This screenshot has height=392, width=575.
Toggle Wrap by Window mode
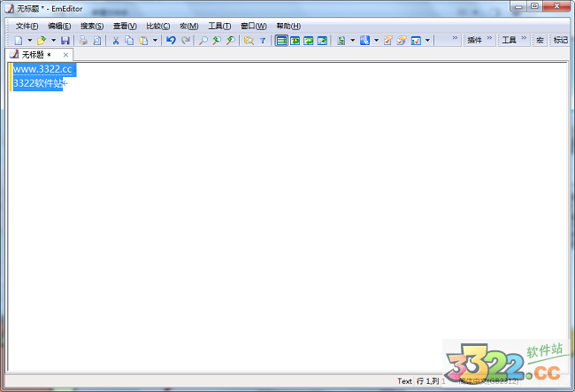tap(309, 41)
